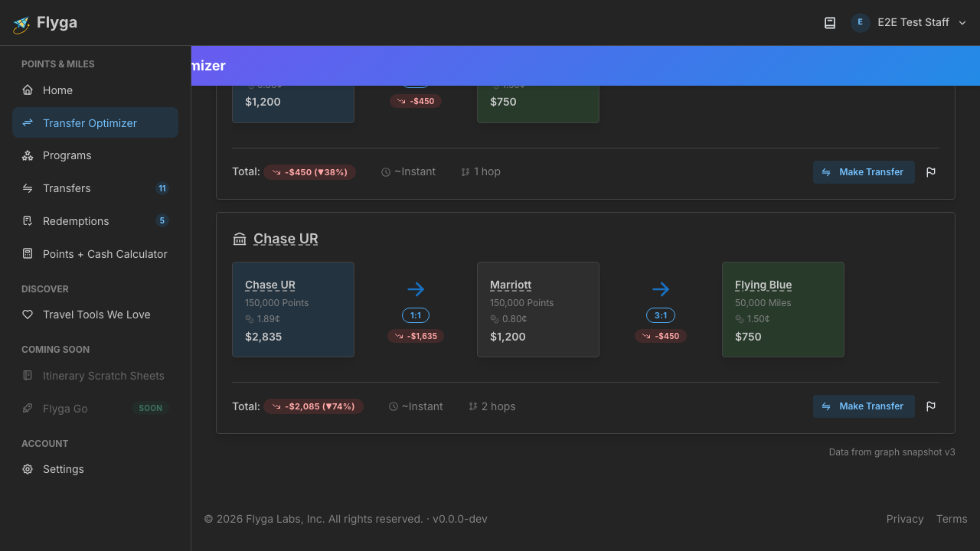Flag the 2 hops Chase UR route
This screenshot has height=551, width=980.
(x=931, y=406)
